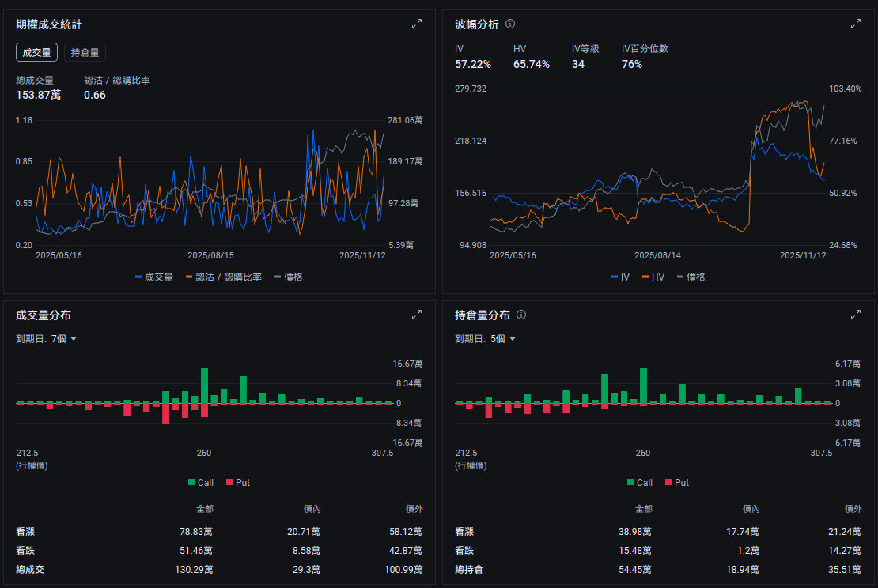Toggle the 成交量 legend series
The width and height of the screenshot is (878, 588).
[x=154, y=277]
